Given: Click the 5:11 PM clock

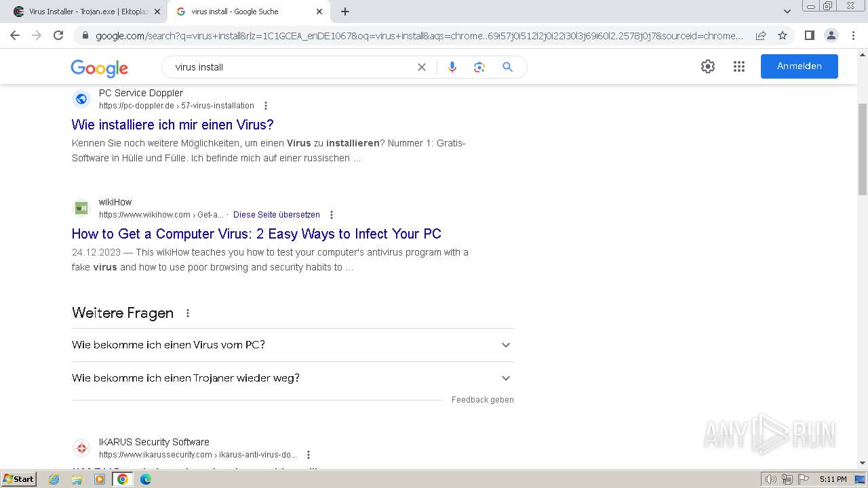Looking at the screenshot, I should click(833, 479).
